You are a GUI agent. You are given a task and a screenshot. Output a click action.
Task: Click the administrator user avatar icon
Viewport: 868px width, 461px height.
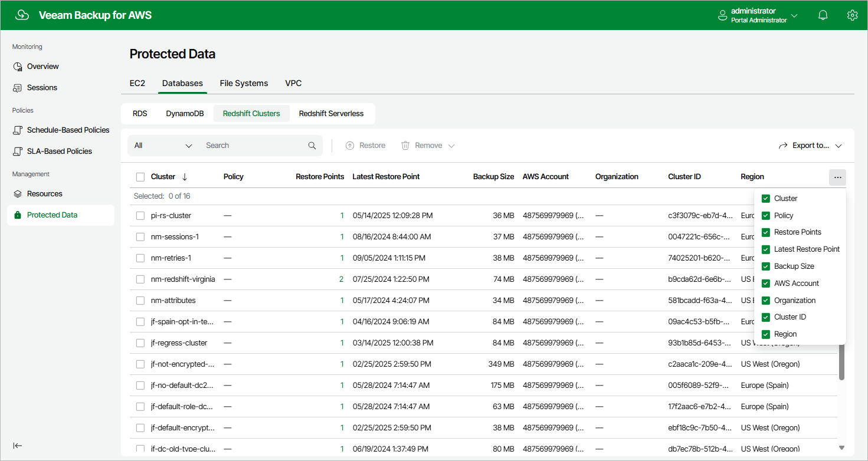722,16
